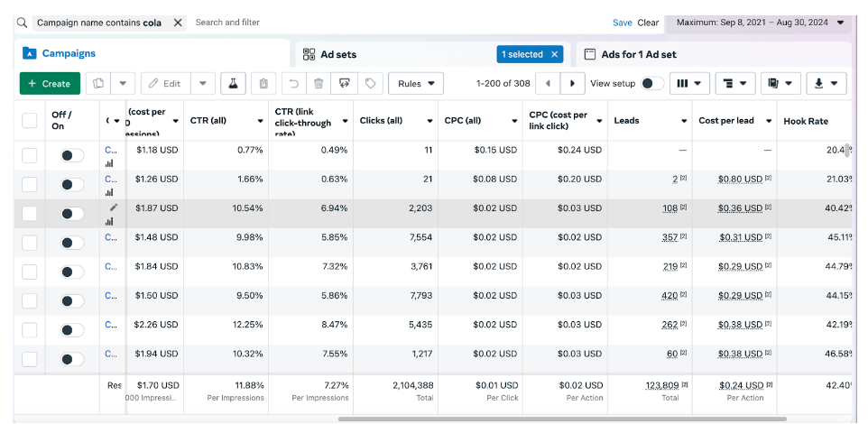This screenshot has width=868, height=424.
Task: Save the current filter
Action: coord(623,23)
